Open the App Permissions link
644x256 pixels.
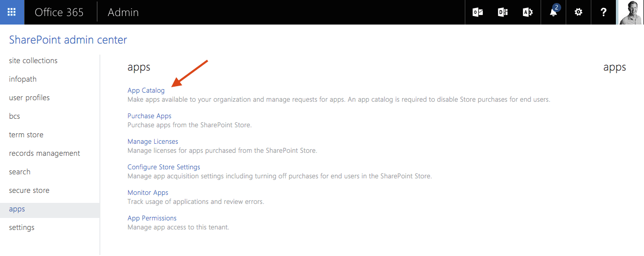click(152, 218)
